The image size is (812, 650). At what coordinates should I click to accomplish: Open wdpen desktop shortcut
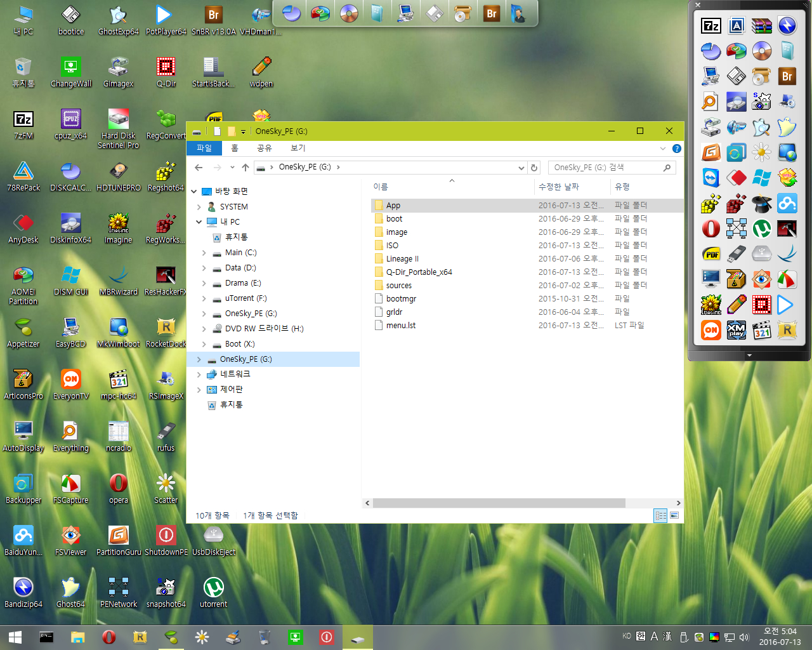[x=261, y=72]
